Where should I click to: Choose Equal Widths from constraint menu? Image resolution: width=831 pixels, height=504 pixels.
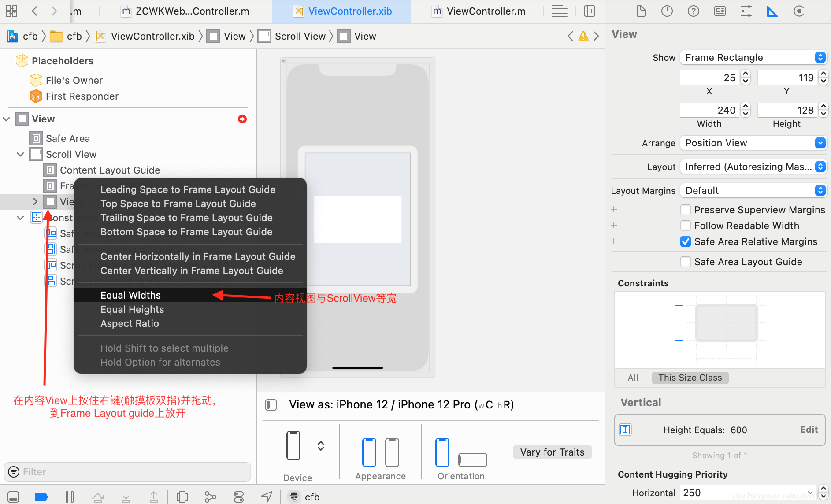[x=190, y=295]
